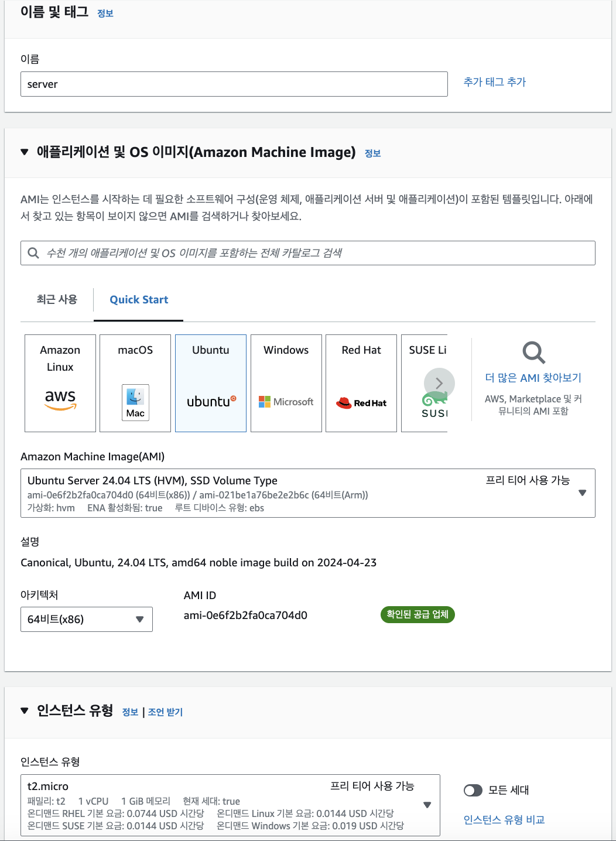616x841 pixels.
Task: Choose the ubuntu logo card
Action: 211,383
